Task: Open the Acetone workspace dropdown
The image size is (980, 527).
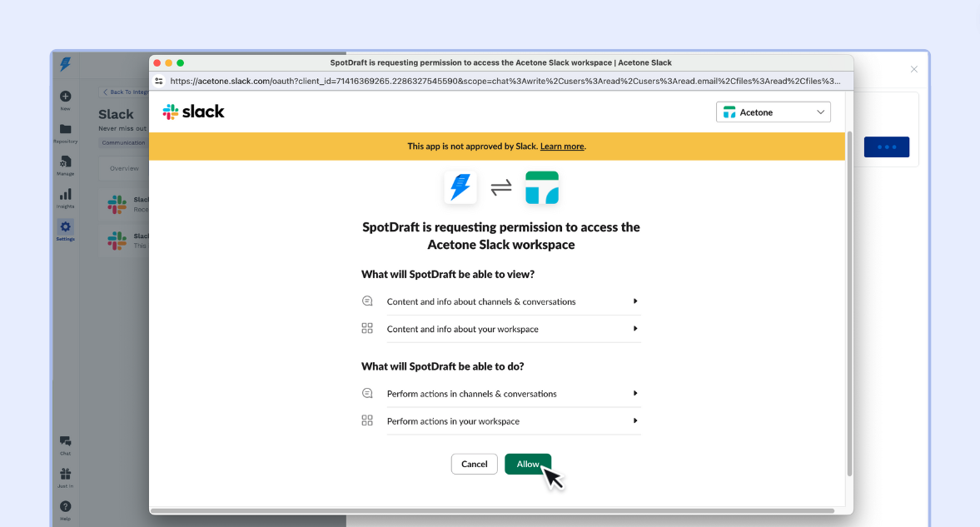Action: (x=774, y=112)
